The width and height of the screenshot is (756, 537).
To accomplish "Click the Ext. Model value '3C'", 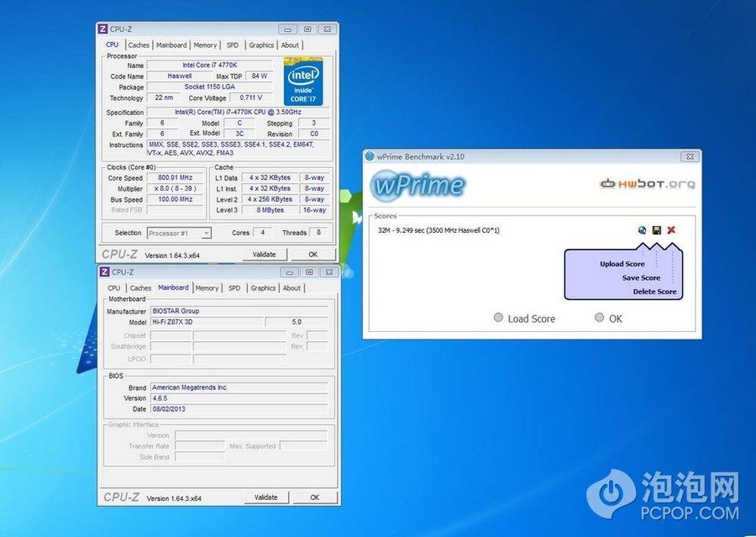I will (x=240, y=134).
